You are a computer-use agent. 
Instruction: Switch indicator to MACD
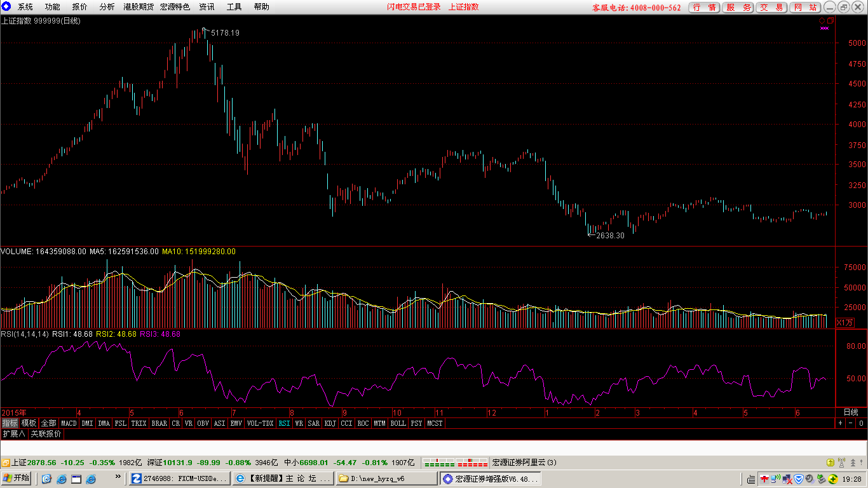pos(69,423)
